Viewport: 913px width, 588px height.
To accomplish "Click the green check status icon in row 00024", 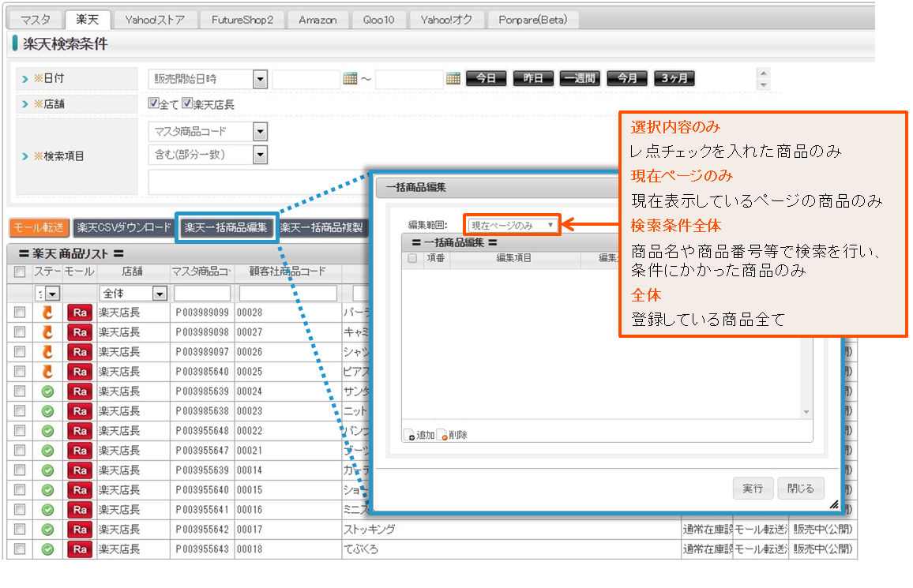I will point(47,392).
